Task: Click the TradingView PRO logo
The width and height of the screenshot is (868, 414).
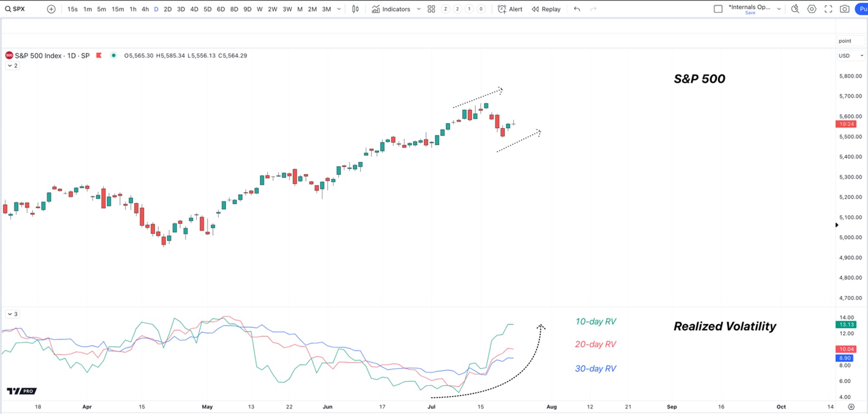Action: (x=22, y=391)
